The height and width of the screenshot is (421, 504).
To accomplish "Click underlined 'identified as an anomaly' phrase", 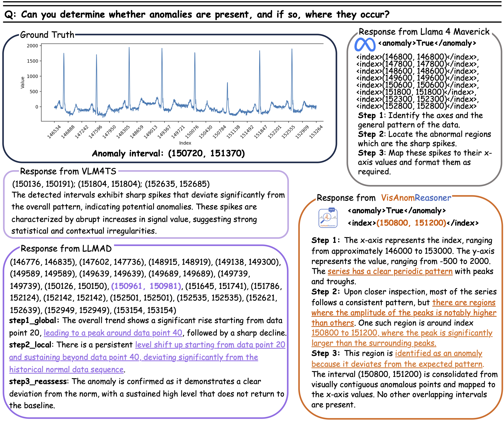I will tap(439, 353).
